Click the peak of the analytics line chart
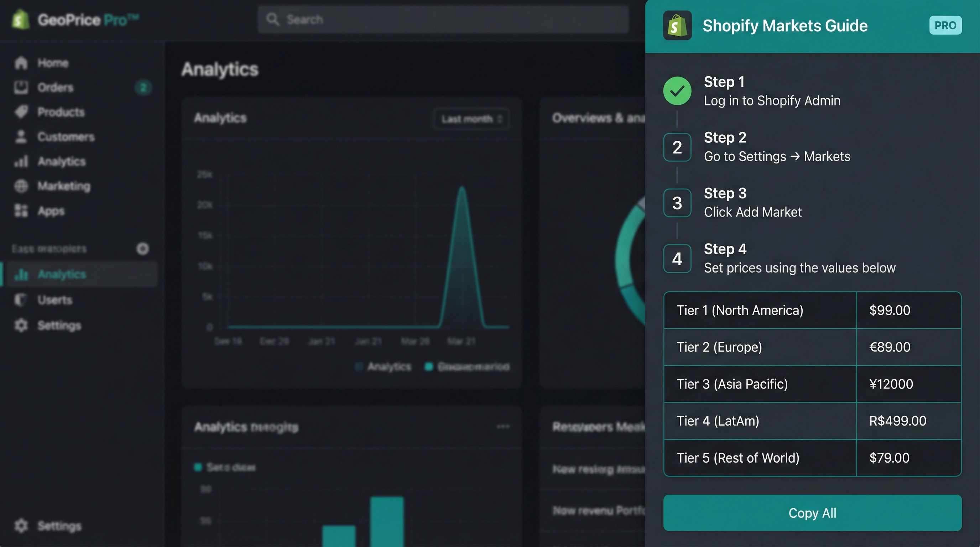Screen dimensions: 980x547 point(462,187)
